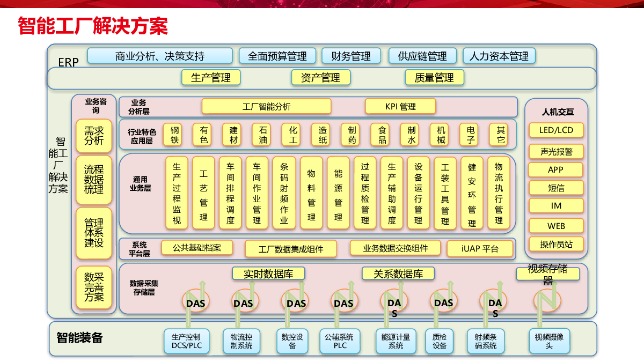Image resolution: width=644 pixels, height=362 pixels.
Task: Select the DAS node above 公辅系统 PLC
Action: [x=343, y=303]
